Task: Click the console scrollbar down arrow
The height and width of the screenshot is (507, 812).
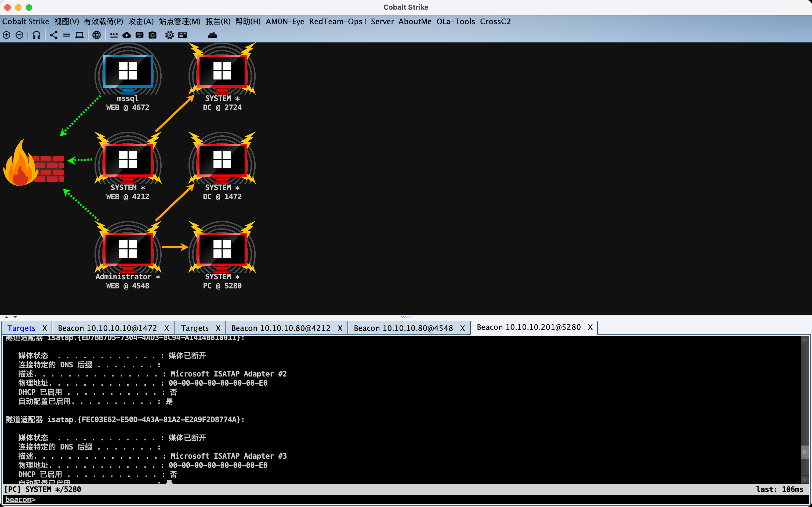Action: point(805,480)
